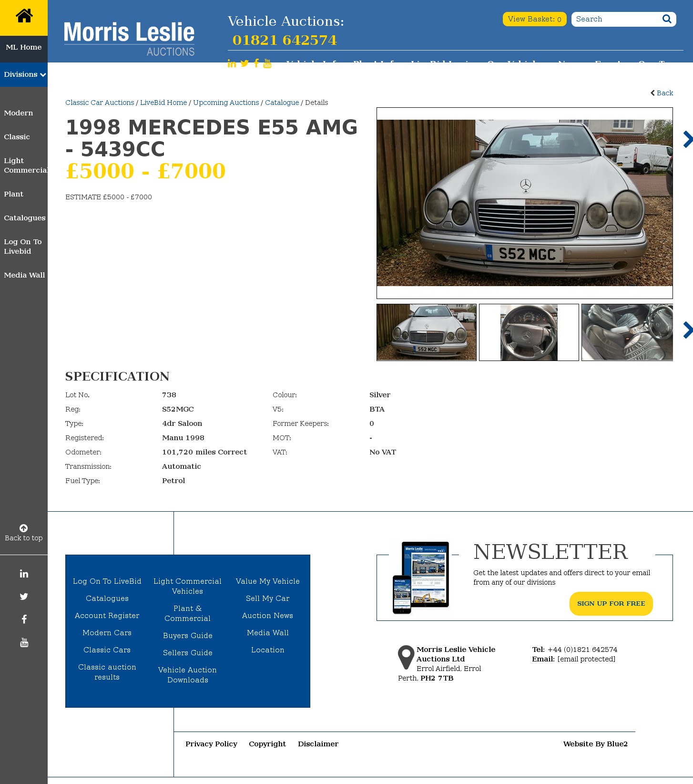Open Website By Blue2 link
This screenshot has width=693, height=784.
point(595,744)
